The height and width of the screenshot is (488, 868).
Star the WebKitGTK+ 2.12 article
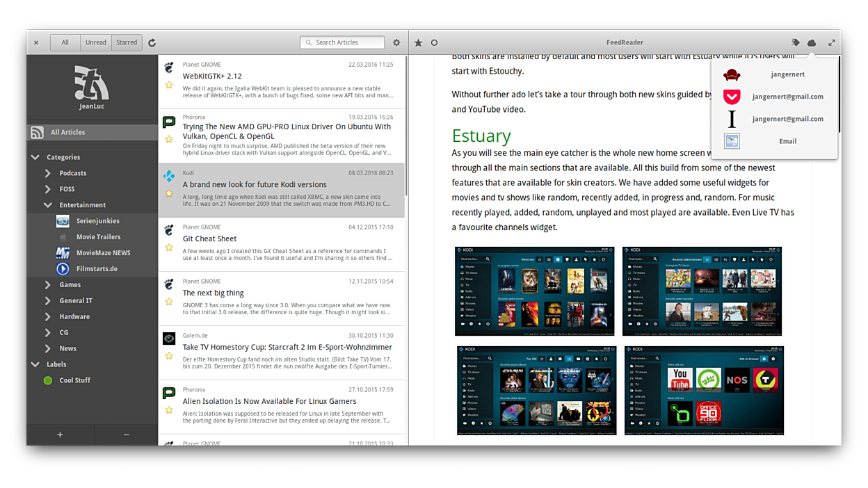[x=169, y=85]
